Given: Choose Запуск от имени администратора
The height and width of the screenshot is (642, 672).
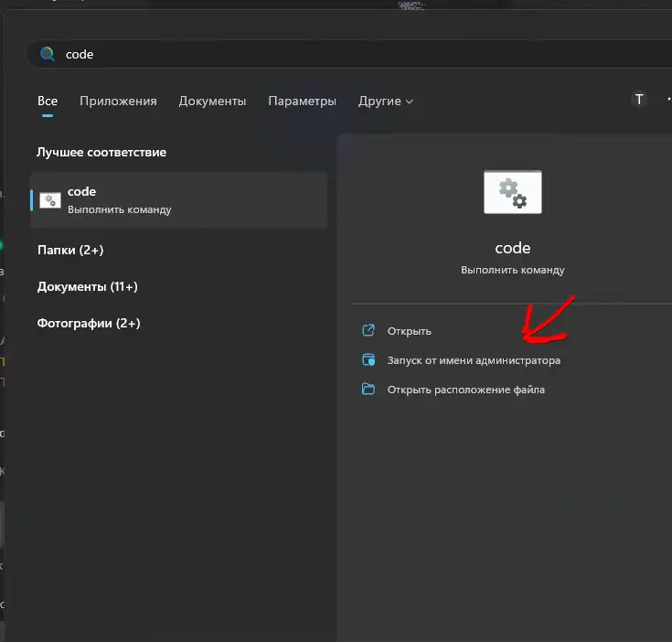Looking at the screenshot, I should 474,360.
